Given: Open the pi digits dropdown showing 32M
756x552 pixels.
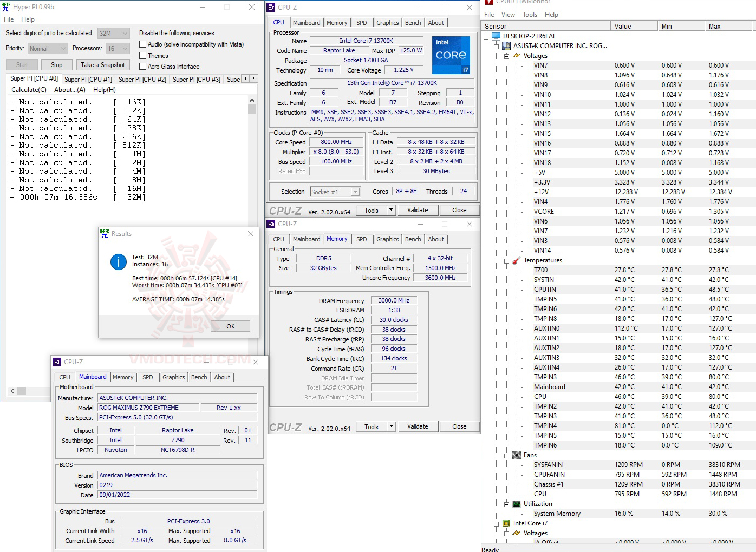Looking at the screenshot, I should pos(114,34).
